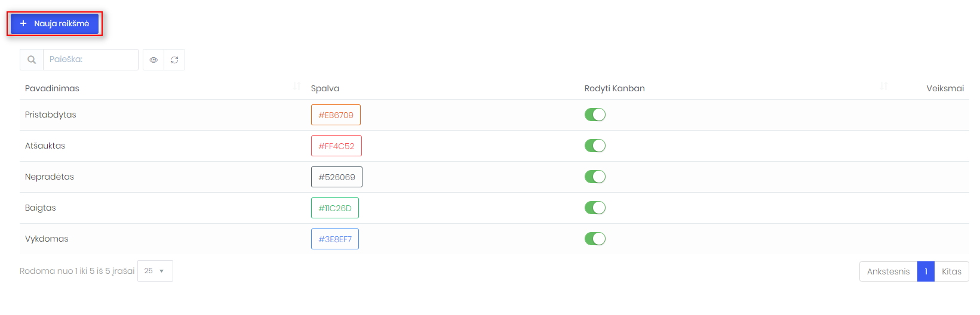Image resolution: width=980 pixels, height=315 pixels.
Task: Focus the Paieška search field
Action: (x=91, y=60)
